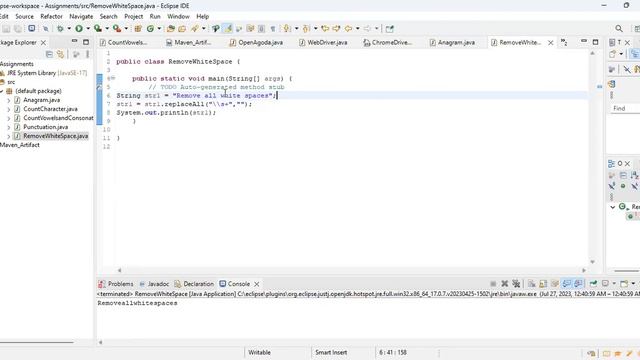
Task: Switch to the Declaration view tab
Action: 194,284
